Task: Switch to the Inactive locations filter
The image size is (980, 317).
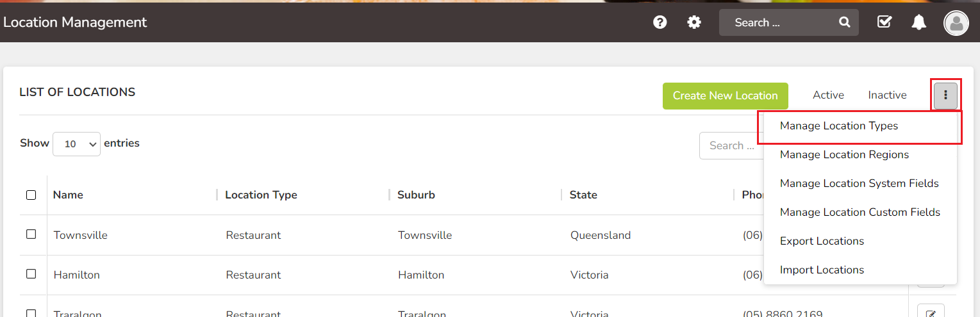Action: pos(887,95)
